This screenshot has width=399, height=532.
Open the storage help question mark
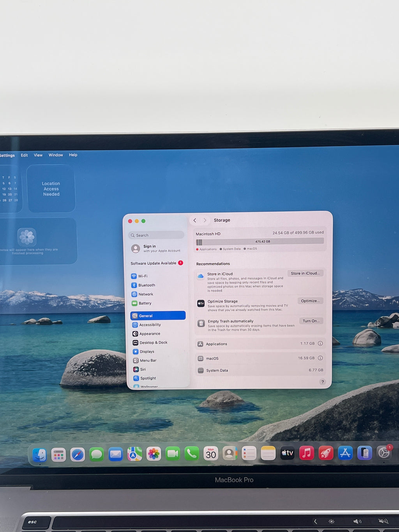tap(322, 382)
